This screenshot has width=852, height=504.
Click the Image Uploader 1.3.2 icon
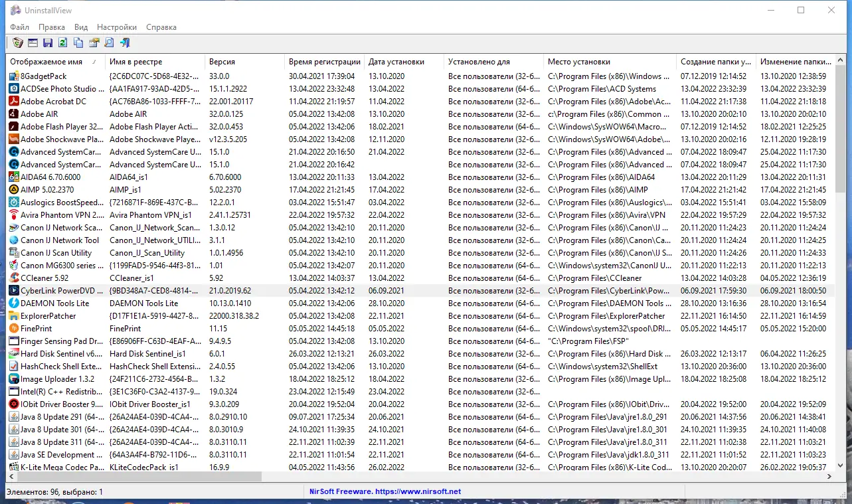tap(14, 379)
